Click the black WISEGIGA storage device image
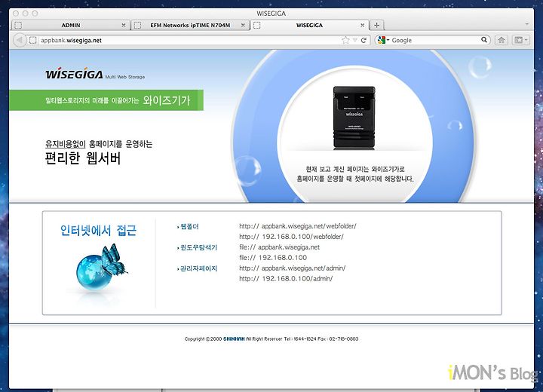Viewport: 543px width, 392px height. 354,118
